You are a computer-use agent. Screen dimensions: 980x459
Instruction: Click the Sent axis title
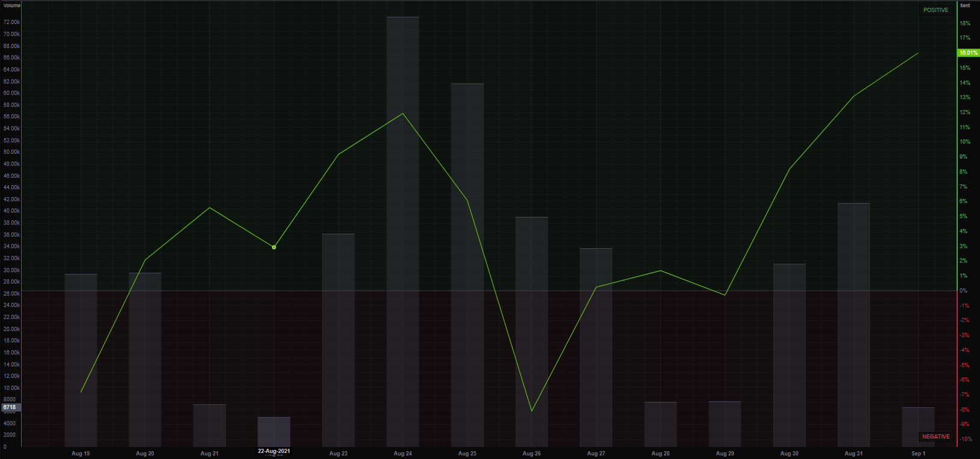tap(965, 5)
